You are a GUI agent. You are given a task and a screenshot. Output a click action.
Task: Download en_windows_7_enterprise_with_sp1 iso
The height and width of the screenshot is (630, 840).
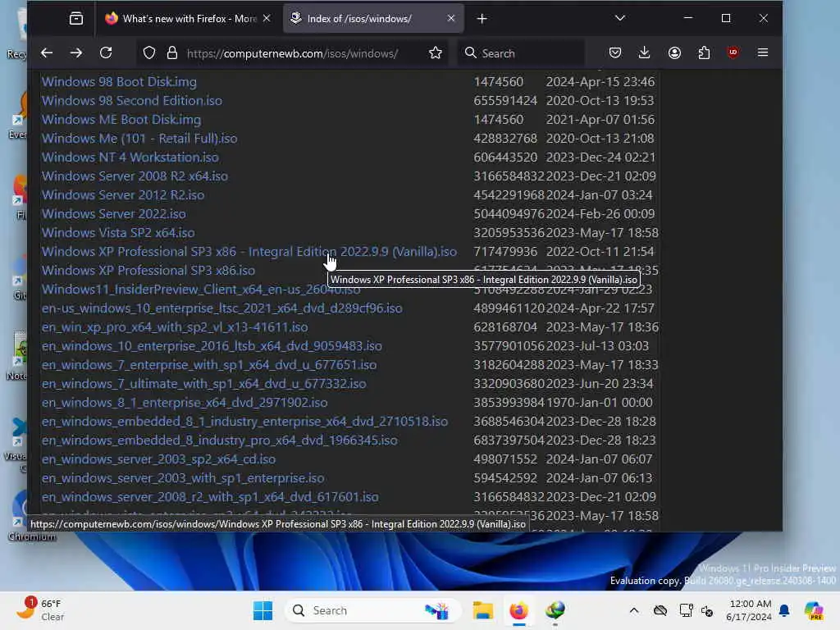[209, 365]
